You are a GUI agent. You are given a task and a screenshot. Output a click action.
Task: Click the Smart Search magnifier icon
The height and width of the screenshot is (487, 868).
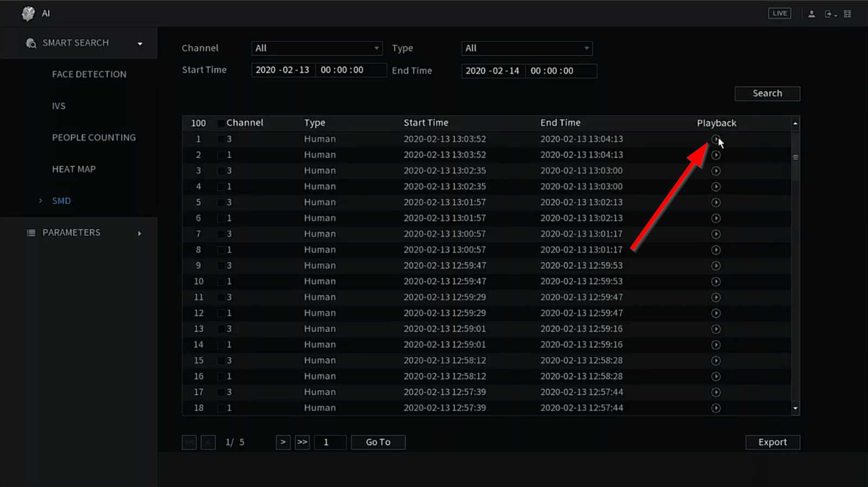tap(31, 43)
